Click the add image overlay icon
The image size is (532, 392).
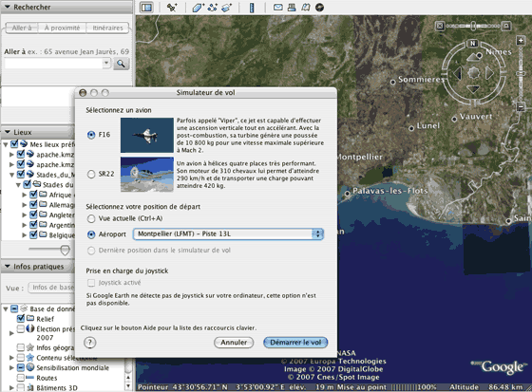point(227,8)
